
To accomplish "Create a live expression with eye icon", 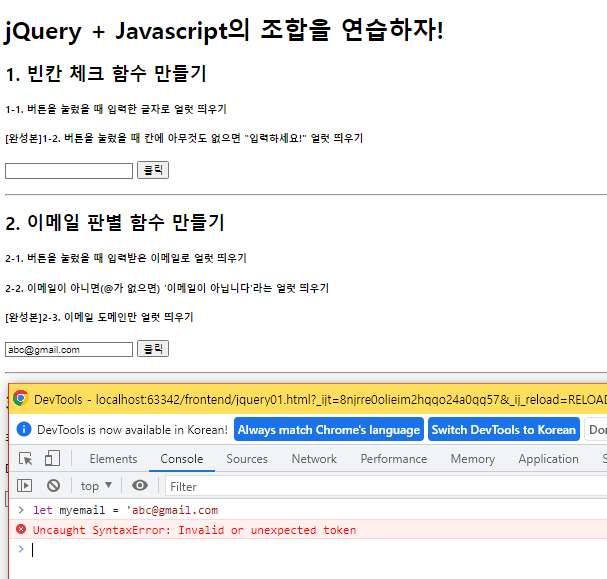I will (x=140, y=485).
